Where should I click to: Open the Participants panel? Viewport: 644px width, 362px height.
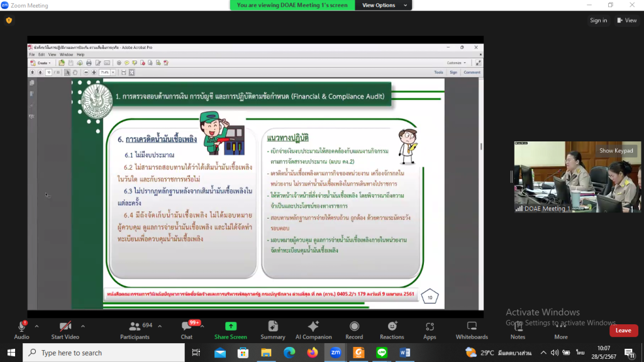click(x=135, y=331)
